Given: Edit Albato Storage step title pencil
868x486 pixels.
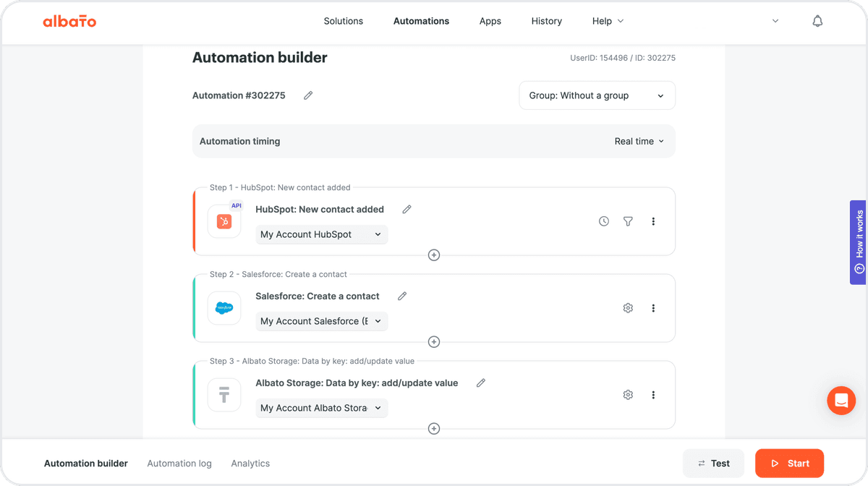Looking at the screenshot, I should (480, 383).
